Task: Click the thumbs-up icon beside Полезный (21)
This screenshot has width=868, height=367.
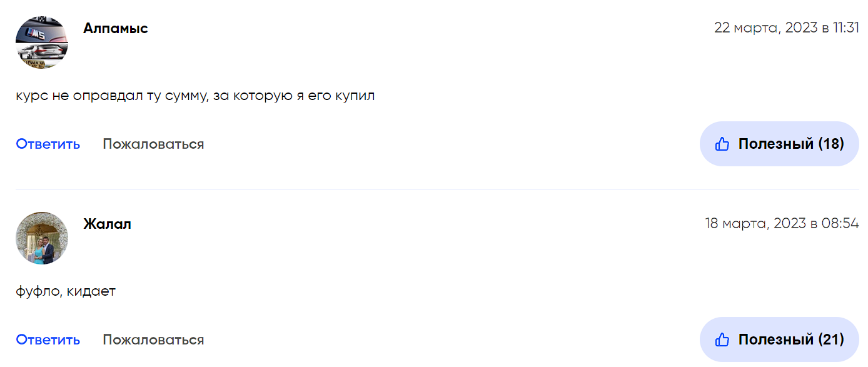Action: (722, 339)
